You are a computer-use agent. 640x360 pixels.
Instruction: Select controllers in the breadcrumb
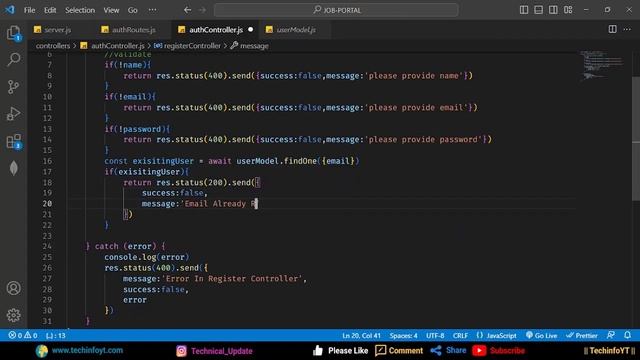click(x=53, y=46)
